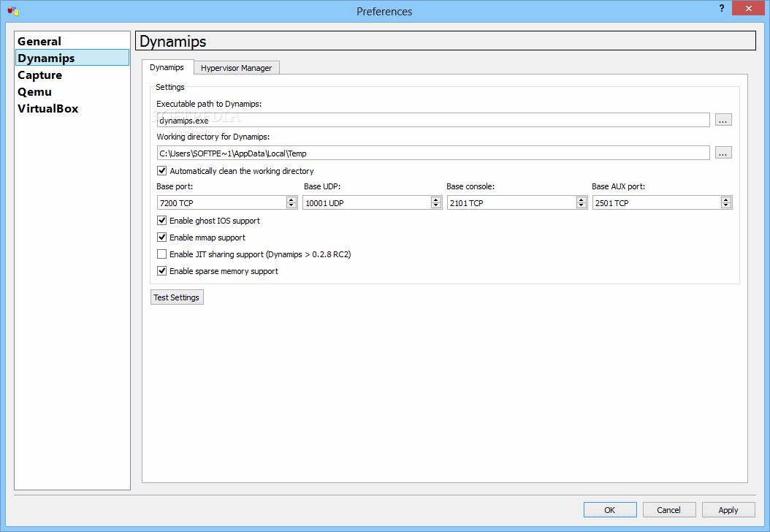Enable JIT sharing support checkbox
The height and width of the screenshot is (532, 770).
tap(161, 254)
